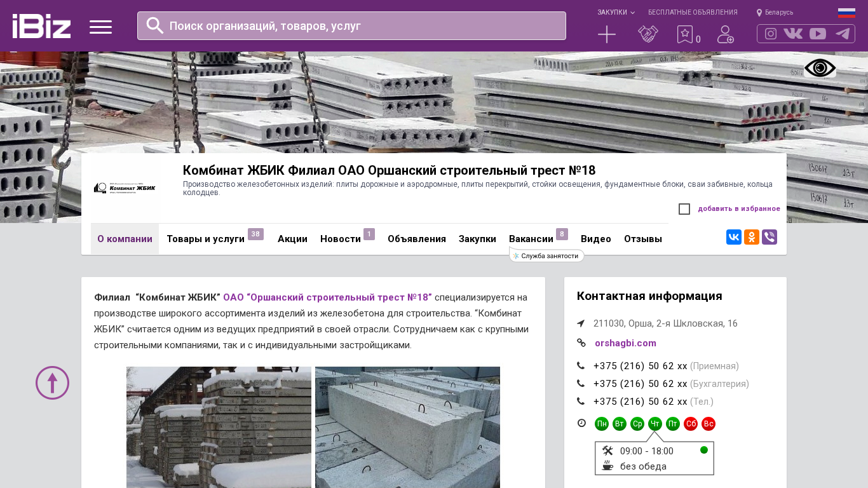Open the YouTube icon in header
Screen dimensions: 868x488
point(818,34)
